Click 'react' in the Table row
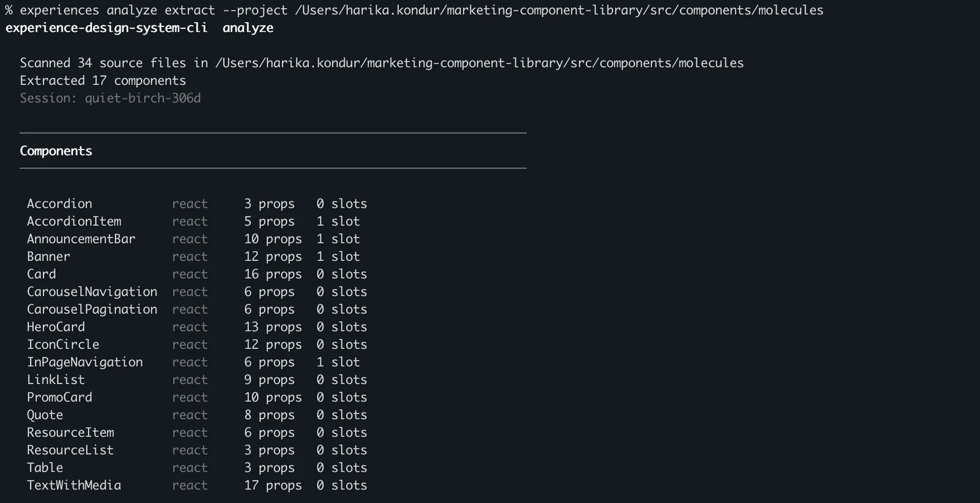This screenshot has height=503, width=980. pyautogui.click(x=190, y=468)
